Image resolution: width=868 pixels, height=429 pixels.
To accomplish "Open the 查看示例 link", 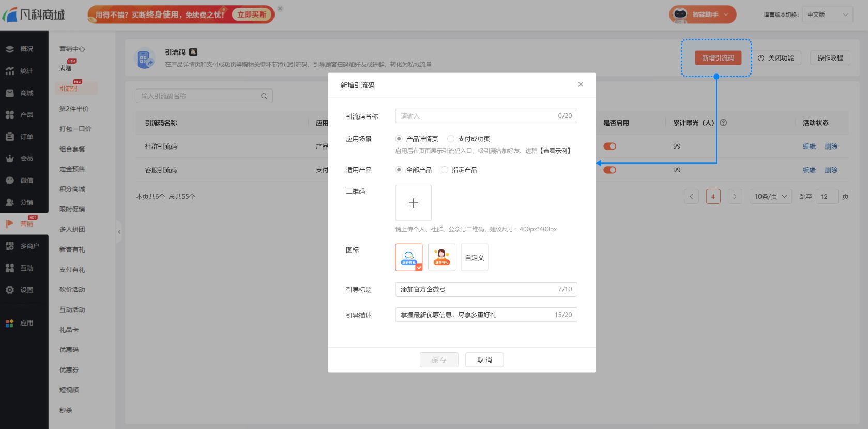I will pyautogui.click(x=556, y=151).
